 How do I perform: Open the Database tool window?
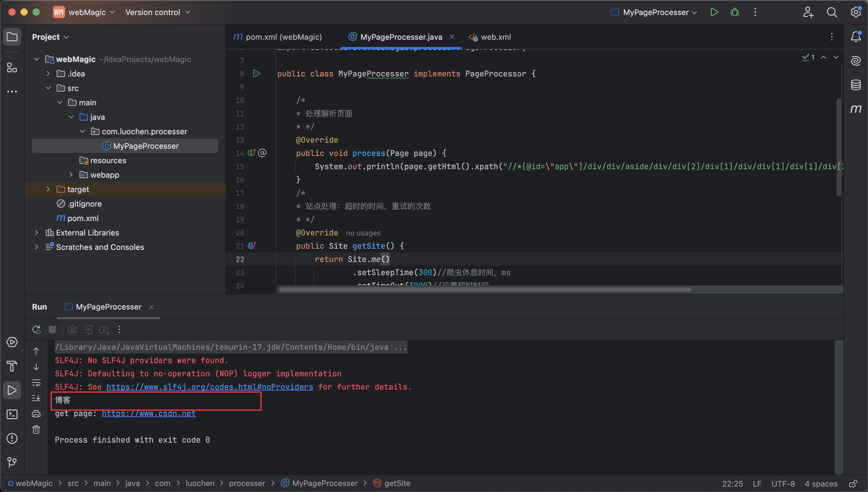855,85
